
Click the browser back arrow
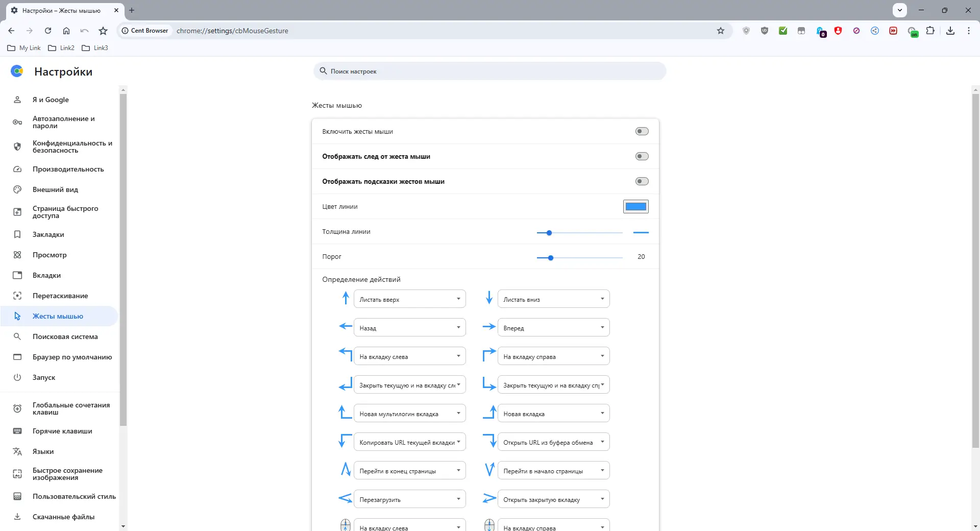coord(11,31)
